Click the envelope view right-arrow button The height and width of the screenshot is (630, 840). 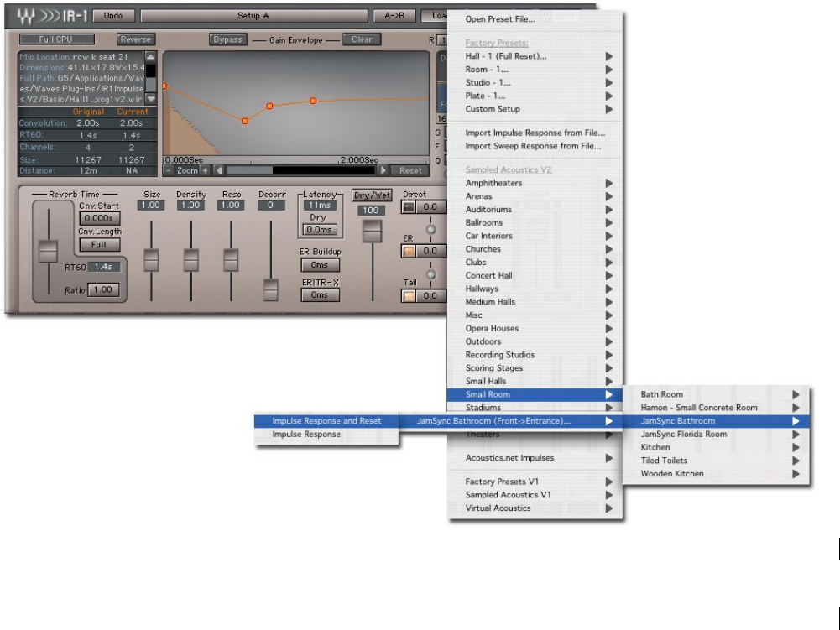click(x=382, y=170)
